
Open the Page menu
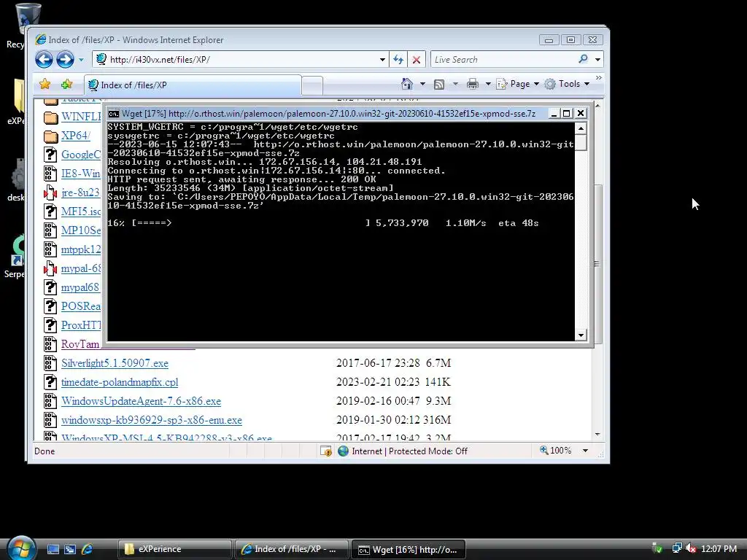coord(518,84)
